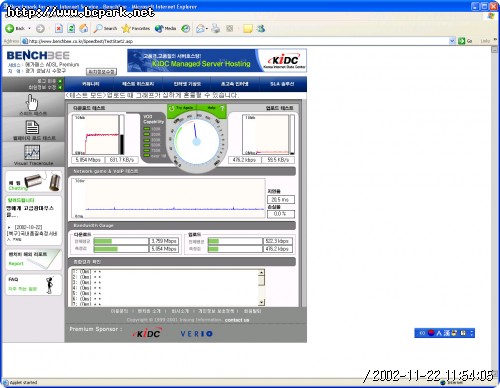Open the Search pane in the toolbar
Viewport: 500px width, 388px height.
[105, 29]
